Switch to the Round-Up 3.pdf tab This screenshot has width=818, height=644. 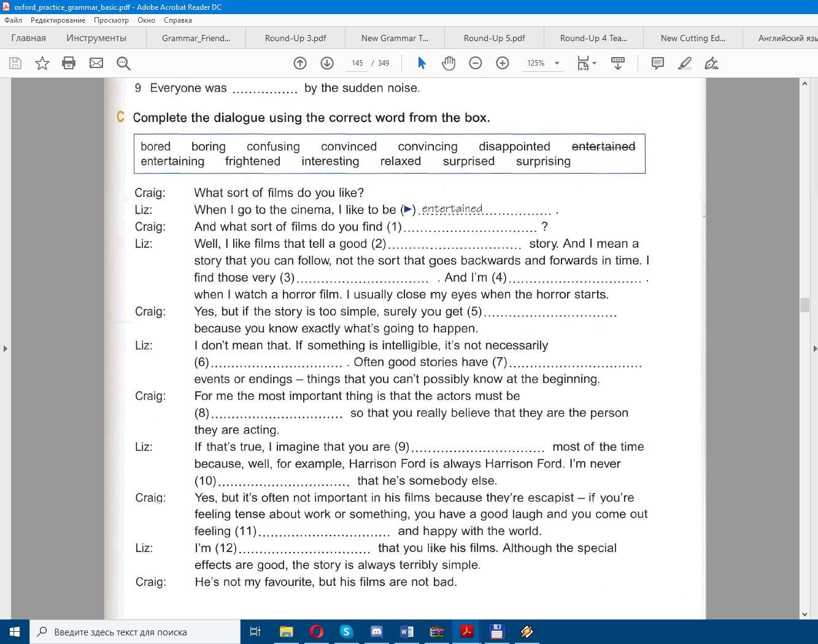[x=295, y=38]
